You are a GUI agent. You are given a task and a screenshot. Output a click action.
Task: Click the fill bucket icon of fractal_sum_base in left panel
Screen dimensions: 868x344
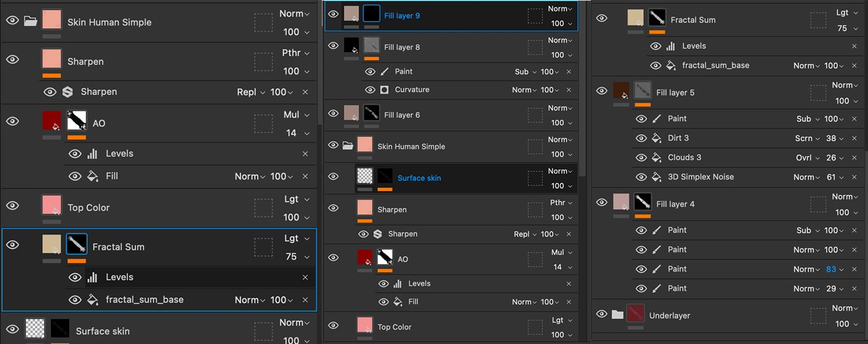(93, 299)
